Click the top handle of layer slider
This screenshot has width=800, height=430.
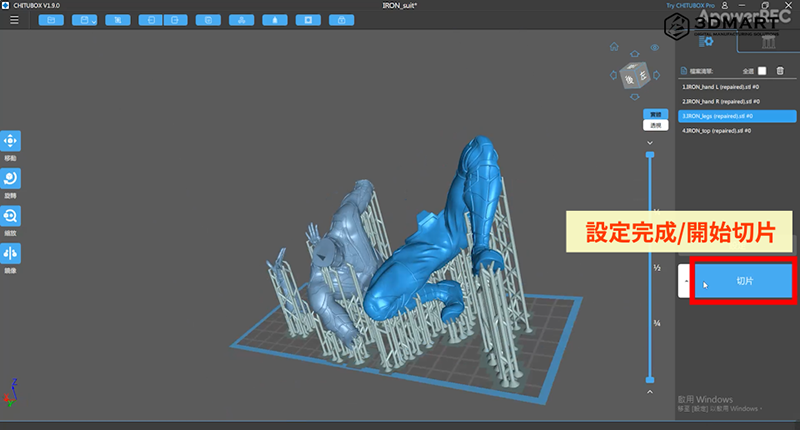[x=651, y=155]
